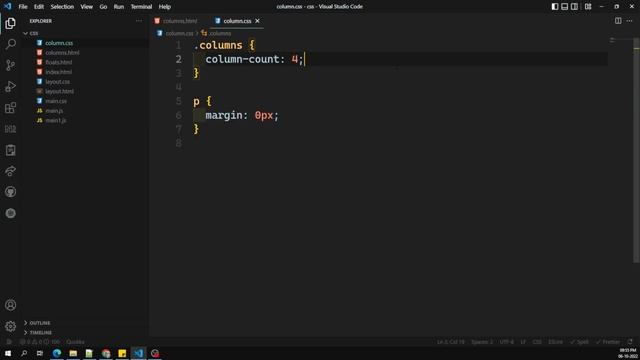
Task: Toggle the Primary Side Bar visibility
Action: [x=555, y=7]
